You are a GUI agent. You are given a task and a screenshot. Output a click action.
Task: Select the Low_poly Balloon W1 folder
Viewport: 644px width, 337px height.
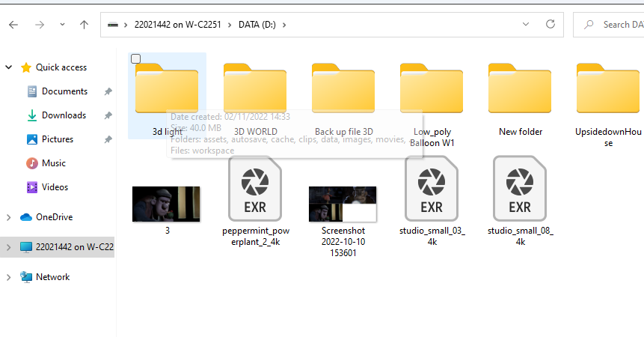[432, 88]
